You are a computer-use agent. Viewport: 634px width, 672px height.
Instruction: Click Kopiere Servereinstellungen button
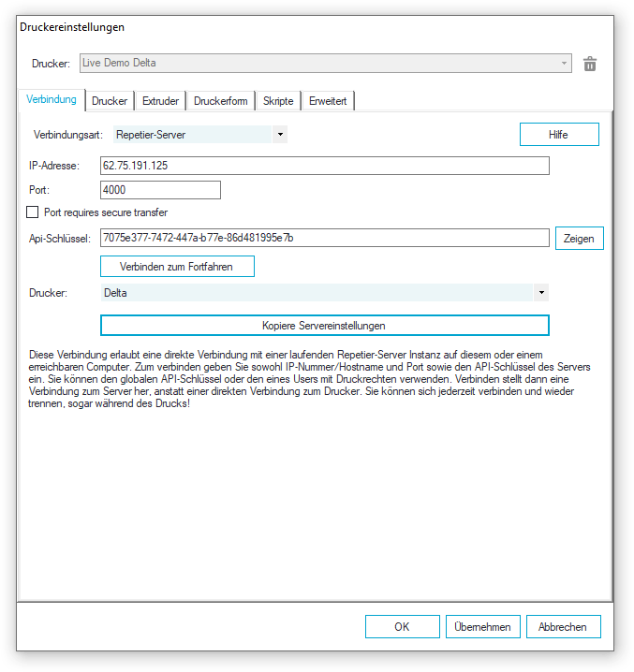click(x=325, y=326)
